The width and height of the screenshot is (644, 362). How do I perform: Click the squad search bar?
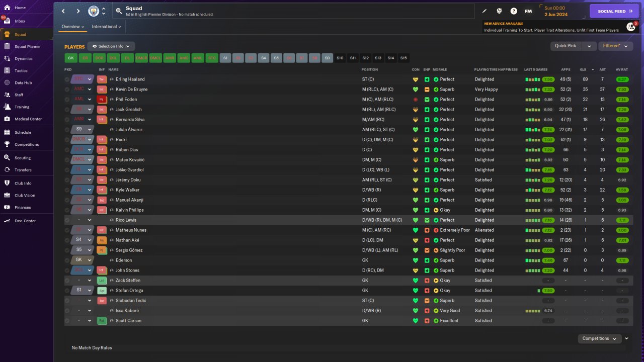294,11
